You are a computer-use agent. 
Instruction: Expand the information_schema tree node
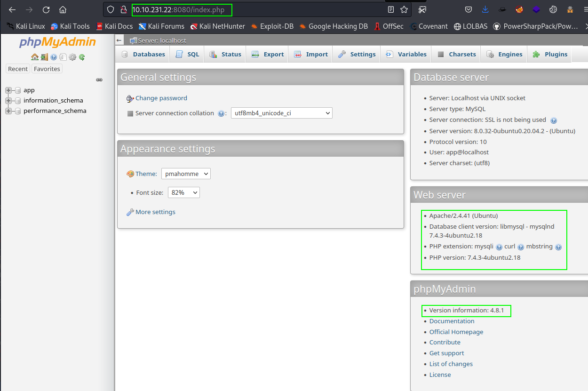coord(8,101)
